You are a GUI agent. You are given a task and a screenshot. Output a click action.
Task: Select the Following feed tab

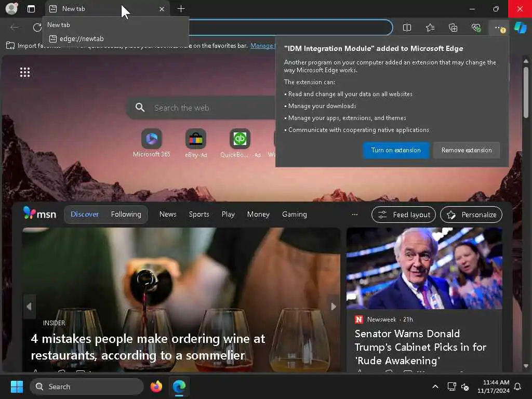pyautogui.click(x=126, y=215)
